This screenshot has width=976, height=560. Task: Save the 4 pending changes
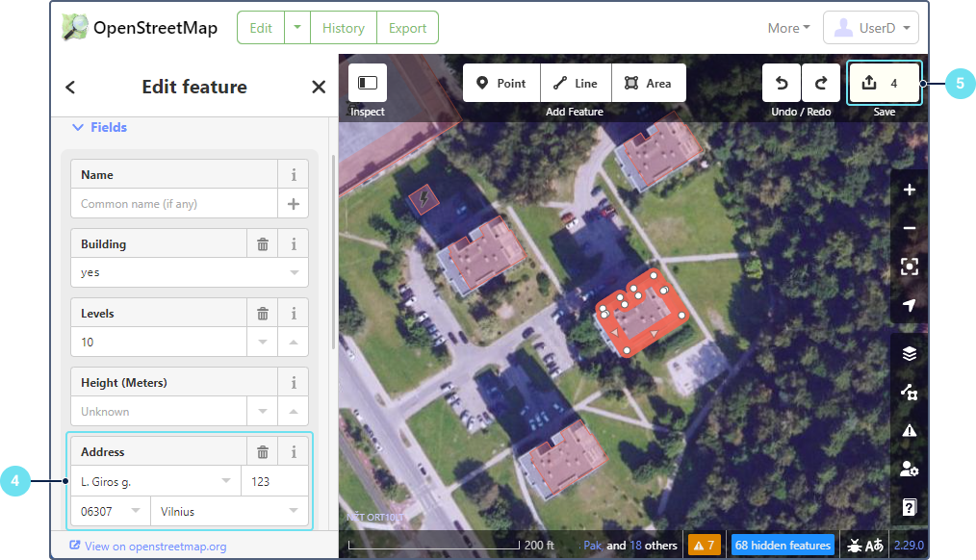point(884,84)
